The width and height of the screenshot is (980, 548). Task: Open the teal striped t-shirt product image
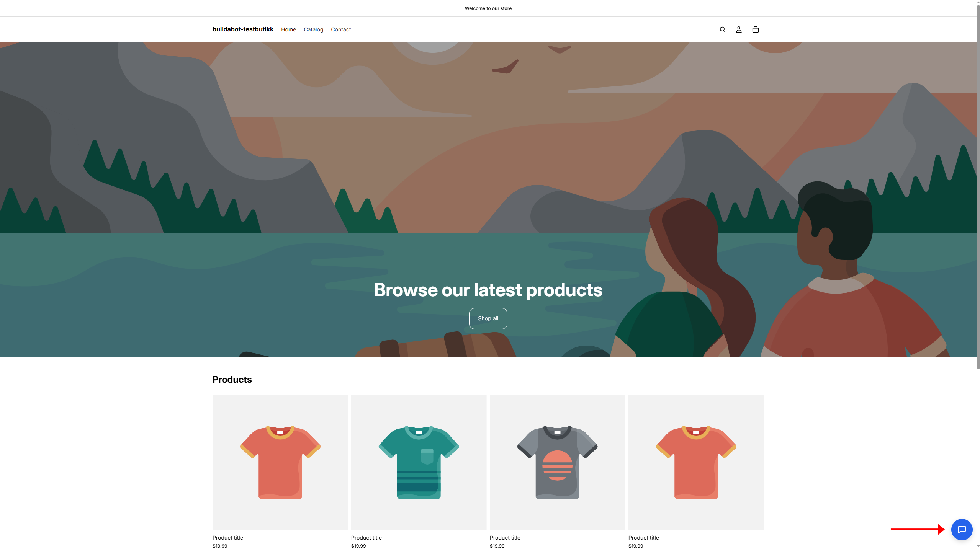point(419,462)
